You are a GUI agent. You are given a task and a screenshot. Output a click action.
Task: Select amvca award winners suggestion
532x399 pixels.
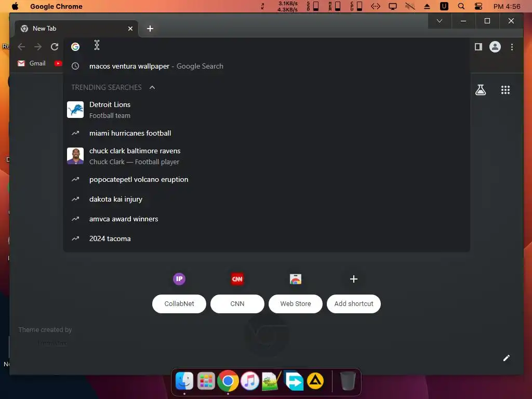(267, 219)
